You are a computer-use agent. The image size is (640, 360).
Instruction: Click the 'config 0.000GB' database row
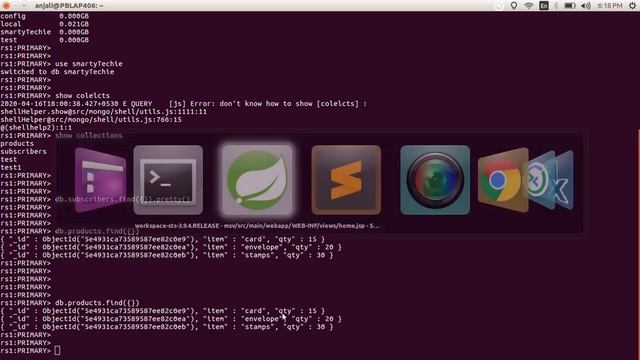[44, 16]
